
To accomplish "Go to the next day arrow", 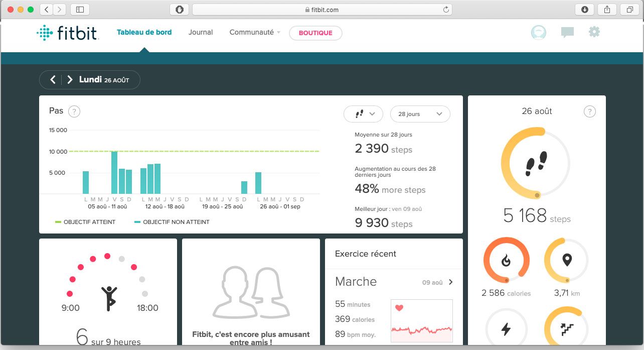I will point(70,80).
